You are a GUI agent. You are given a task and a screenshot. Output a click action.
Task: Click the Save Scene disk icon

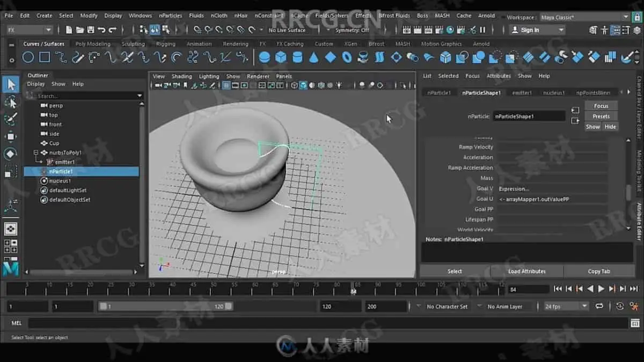click(91, 30)
